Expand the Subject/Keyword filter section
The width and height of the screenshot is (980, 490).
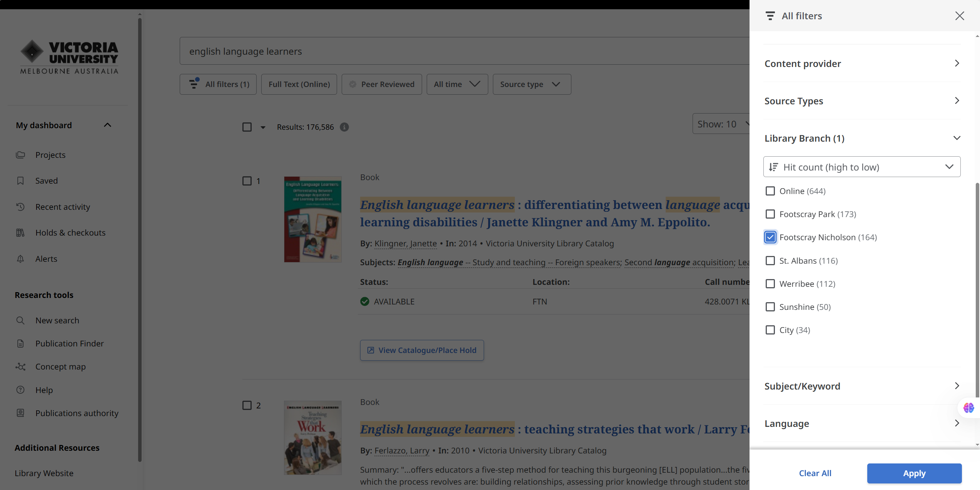click(x=861, y=386)
